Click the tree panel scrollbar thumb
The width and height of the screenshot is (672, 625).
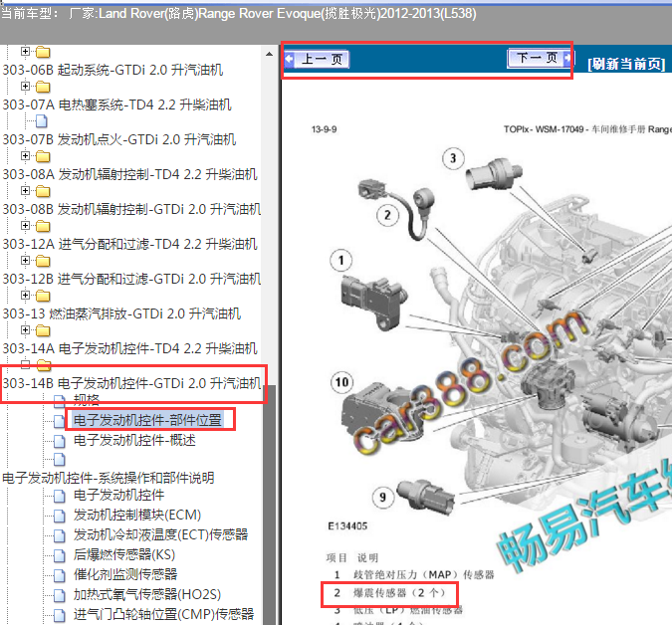coord(269,505)
